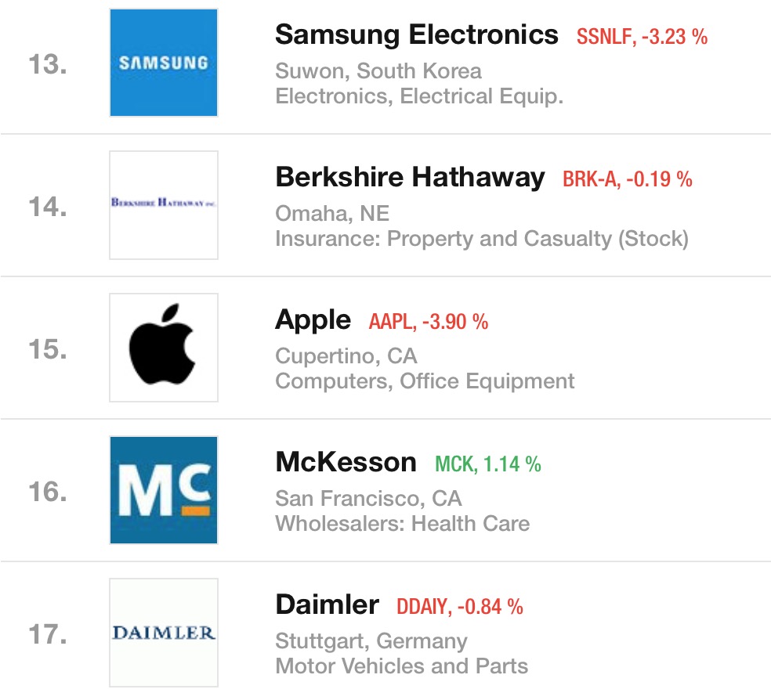Image resolution: width=771 pixels, height=700 pixels.
Task: Click the Samsung logo icon
Action: tap(164, 63)
